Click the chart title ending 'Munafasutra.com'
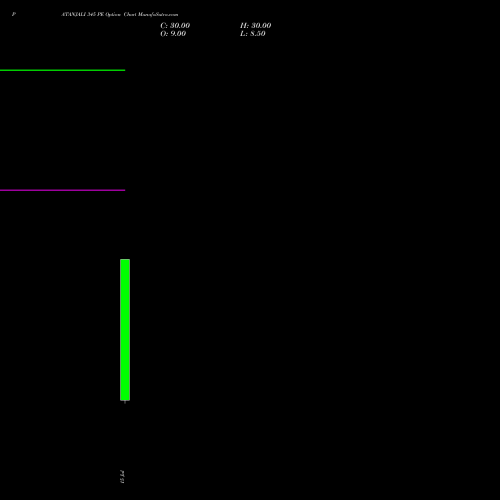Screen dimensions: 500x500 pyautogui.click(x=120, y=14)
